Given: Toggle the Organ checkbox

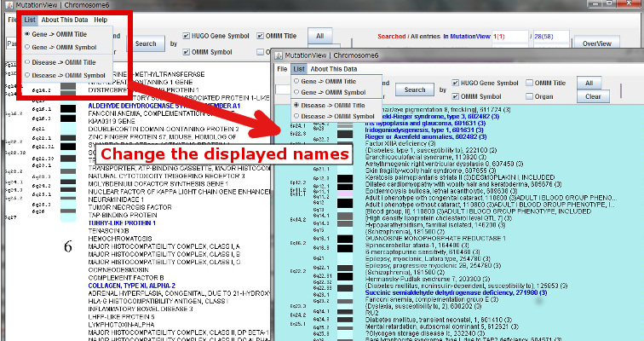Looking at the screenshot, I should pyautogui.click(x=527, y=97).
